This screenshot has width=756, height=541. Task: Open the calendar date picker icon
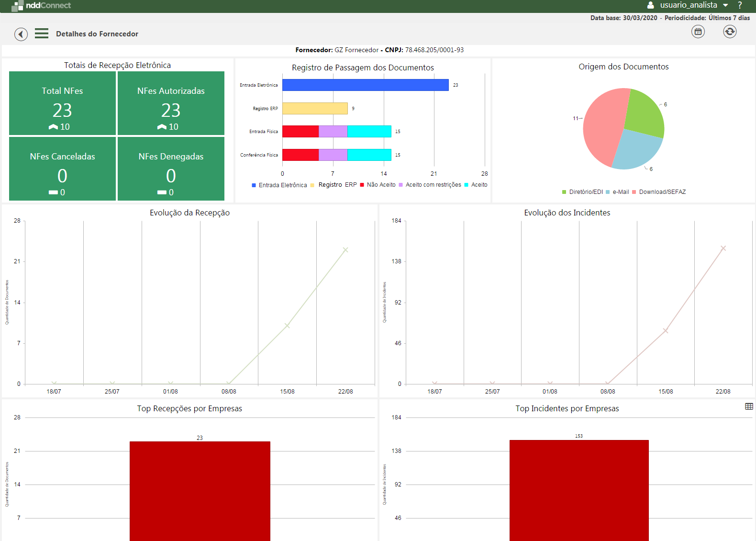coord(698,32)
